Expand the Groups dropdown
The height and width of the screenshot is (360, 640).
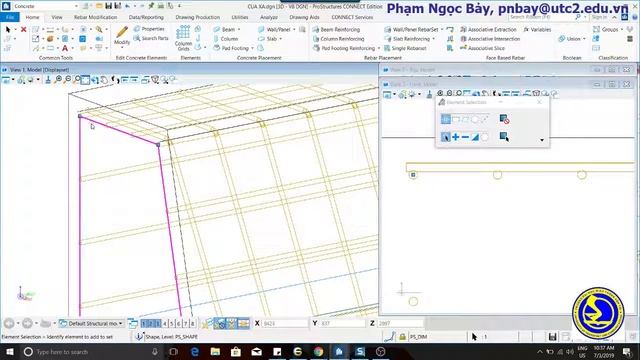pyautogui.click(x=622, y=29)
